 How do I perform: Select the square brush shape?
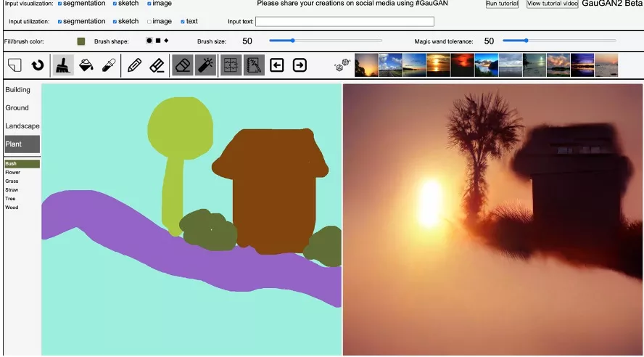pyautogui.click(x=157, y=41)
